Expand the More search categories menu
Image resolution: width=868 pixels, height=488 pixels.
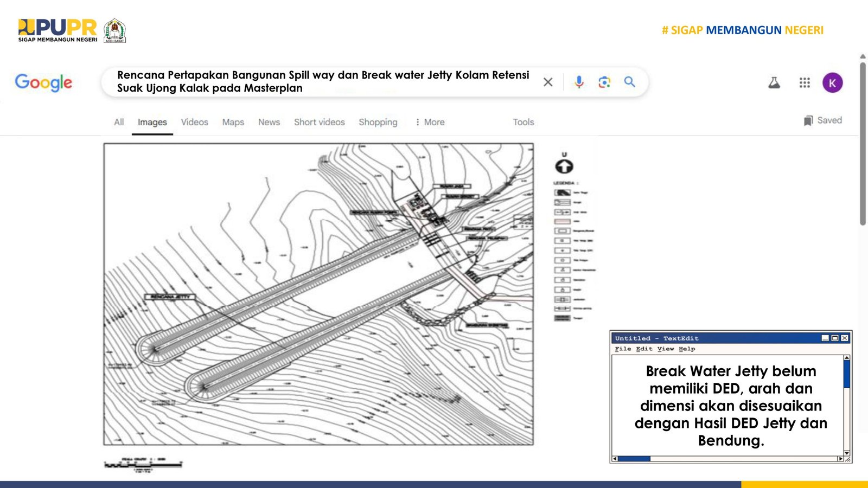(x=430, y=122)
